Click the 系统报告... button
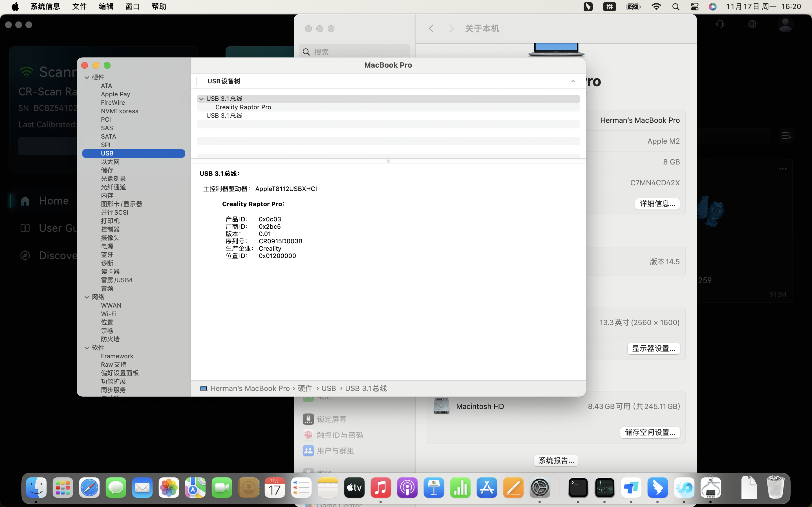The height and width of the screenshot is (507, 812). [x=556, y=461]
